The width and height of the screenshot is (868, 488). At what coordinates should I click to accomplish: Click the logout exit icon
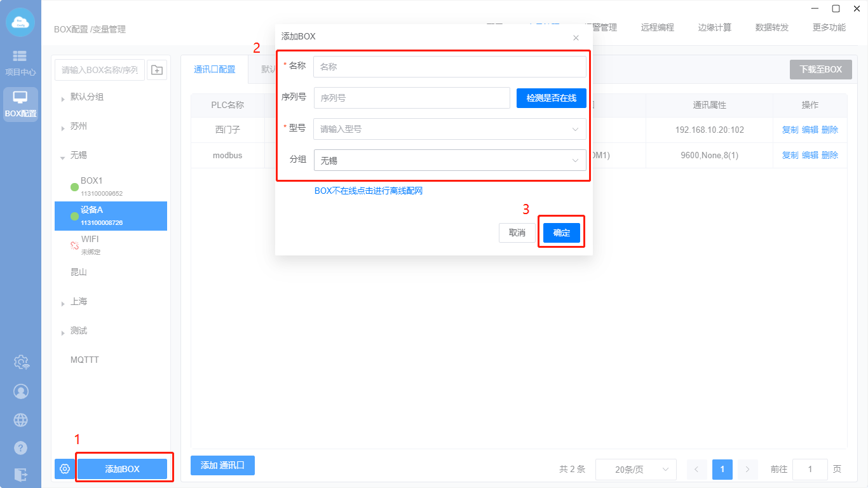(x=21, y=475)
